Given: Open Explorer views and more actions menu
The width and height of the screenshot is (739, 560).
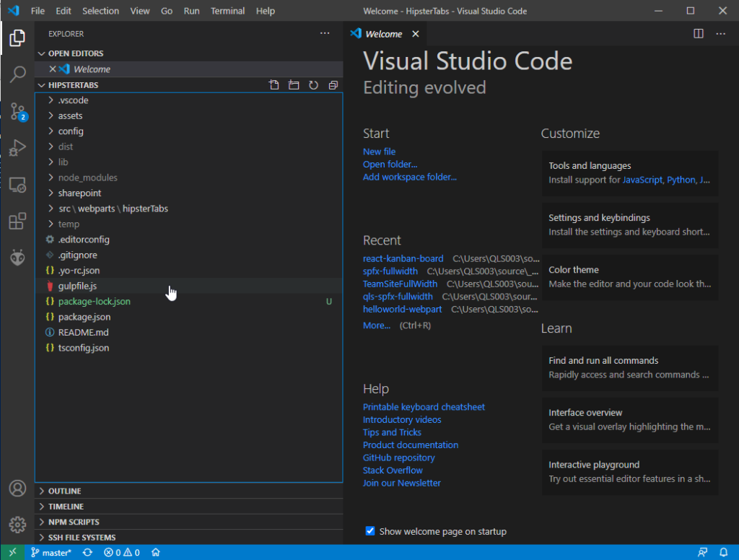Looking at the screenshot, I should pyautogui.click(x=325, y=33).
